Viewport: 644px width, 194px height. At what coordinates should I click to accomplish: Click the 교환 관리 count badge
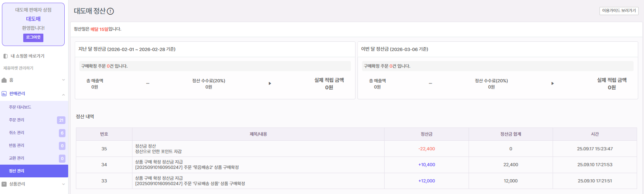62,158
